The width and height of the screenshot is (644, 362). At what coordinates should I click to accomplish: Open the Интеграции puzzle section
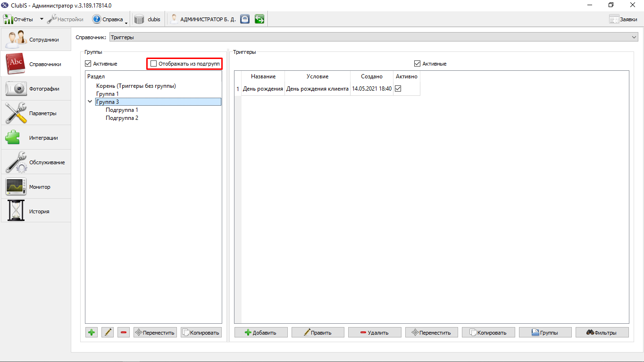(x=36, y=137)
